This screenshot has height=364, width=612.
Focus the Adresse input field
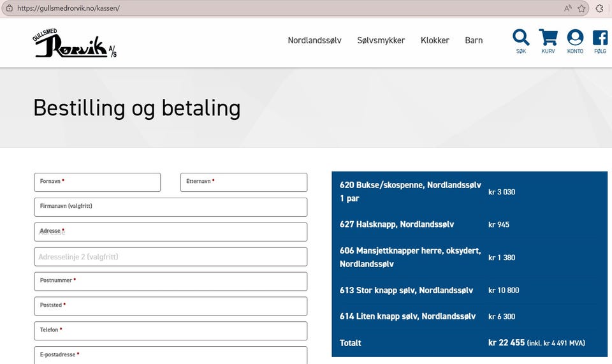tap(171, 232)
